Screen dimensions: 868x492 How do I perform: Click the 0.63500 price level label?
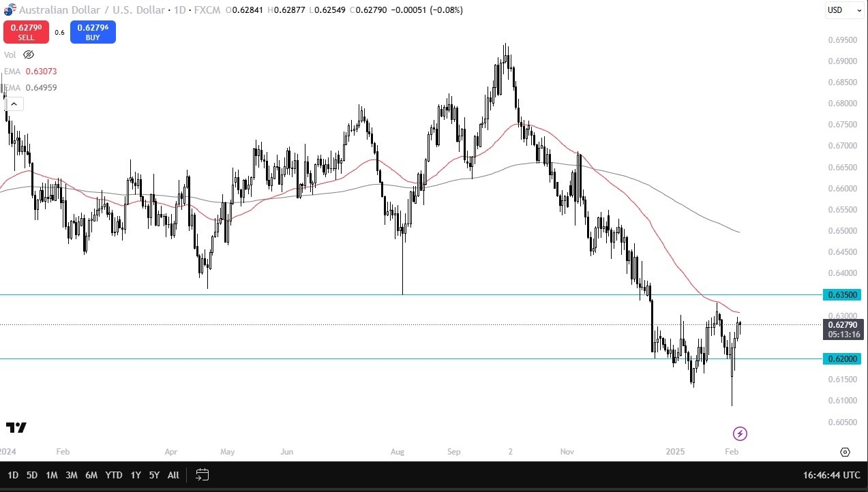(x=843, y=294)
